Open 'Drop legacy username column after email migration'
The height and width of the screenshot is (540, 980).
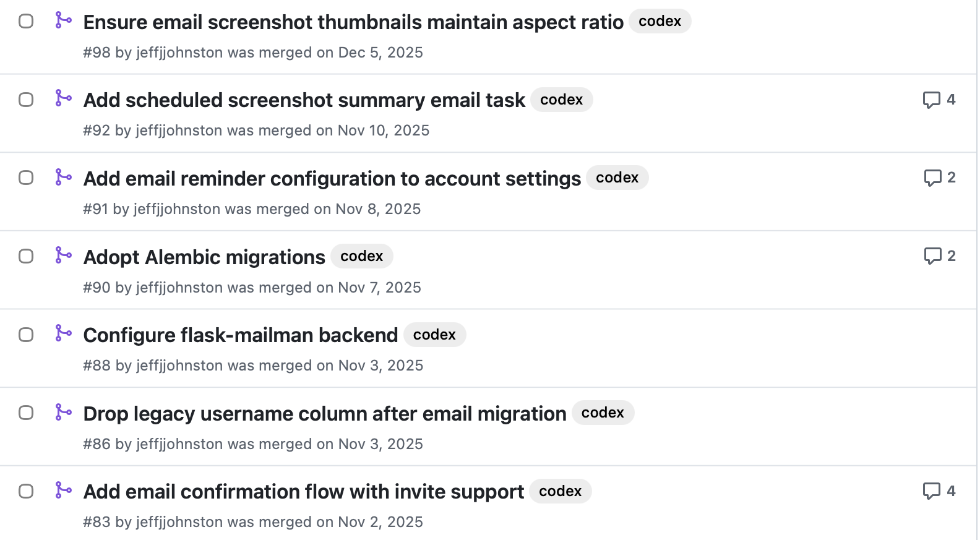point(325,414)
